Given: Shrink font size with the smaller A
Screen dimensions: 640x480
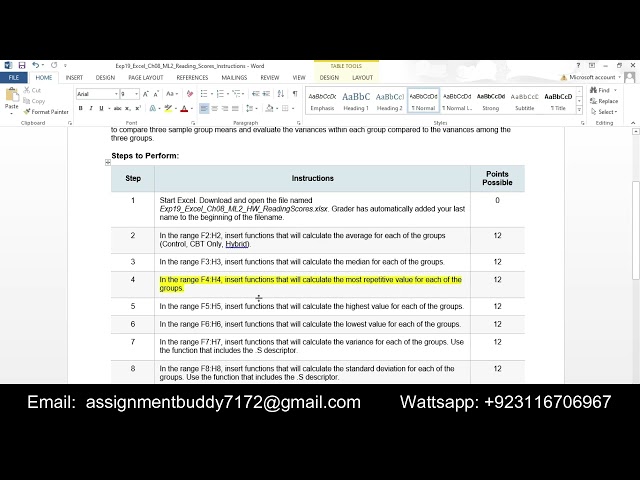Looking at the screenshot, I should point(156,94).
